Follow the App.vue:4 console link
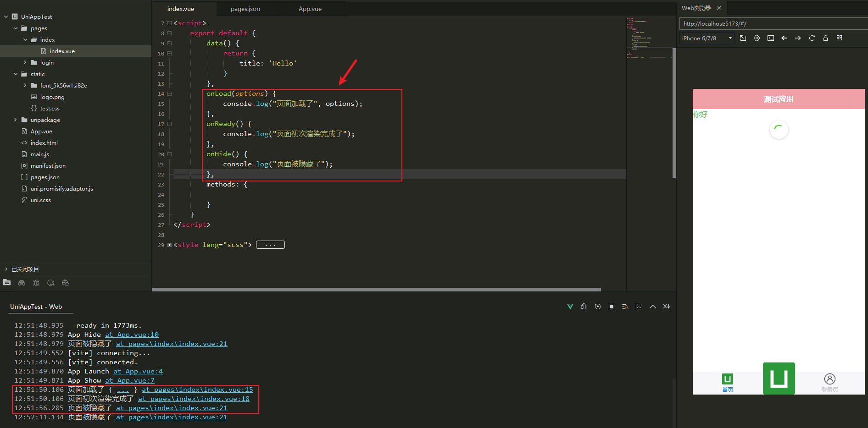This screenshot has width=868, height=428. [138, 371]
